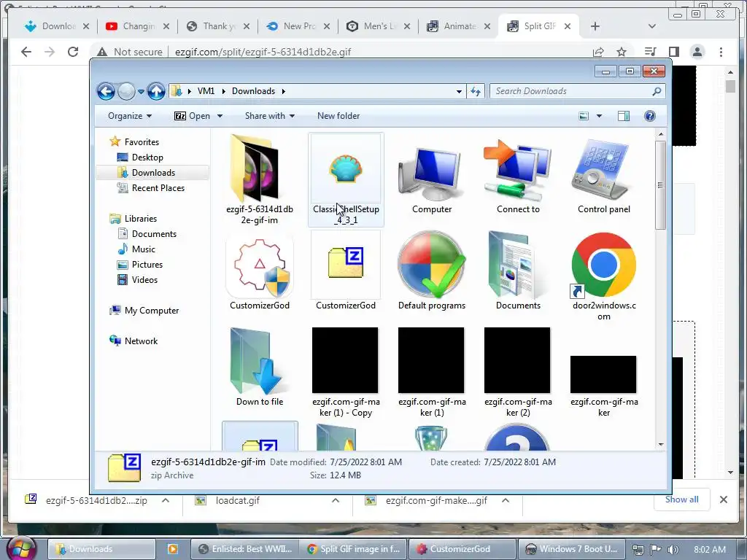
Task: Click Open with 7-Zip toolbar button
Action: pyautogui.click(x=193, y=116)
